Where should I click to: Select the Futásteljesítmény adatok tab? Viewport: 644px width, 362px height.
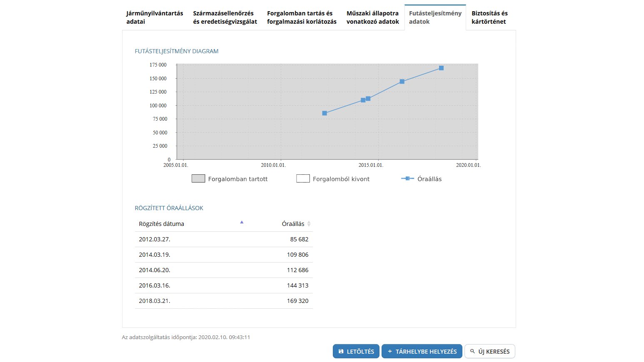pyautogui.click(x=435, y=17)
